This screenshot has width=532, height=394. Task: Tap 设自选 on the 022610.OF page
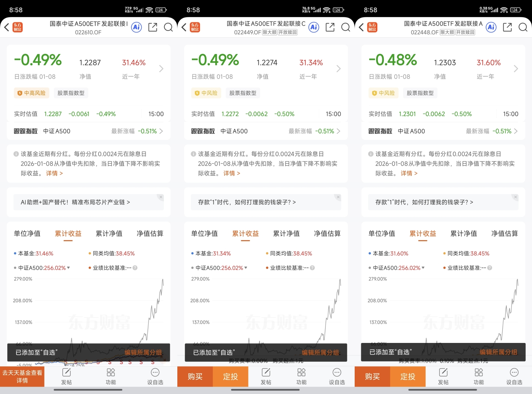pyautogui.click(x=155, y=376)
